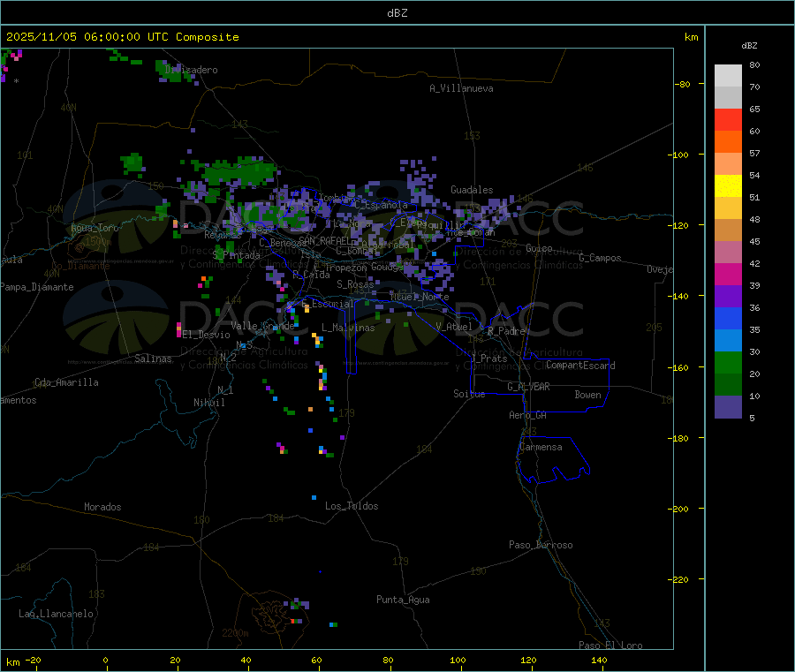795x672 pixels.
Task: Click the Pampa_Diamante label
Action: [x=37, y=287]
